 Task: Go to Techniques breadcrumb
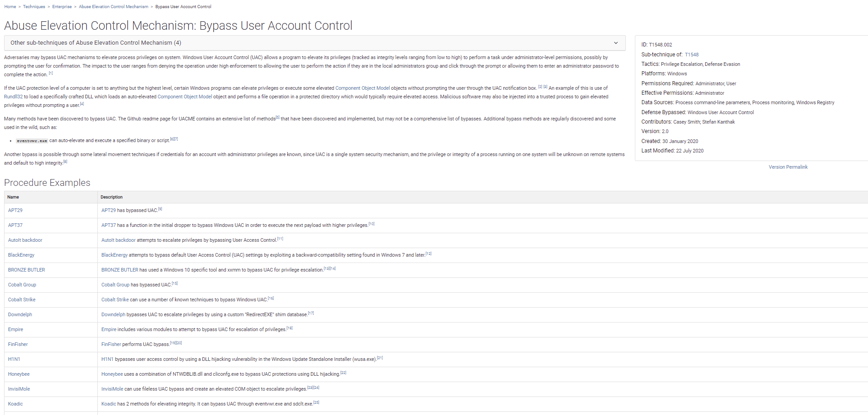34,7
